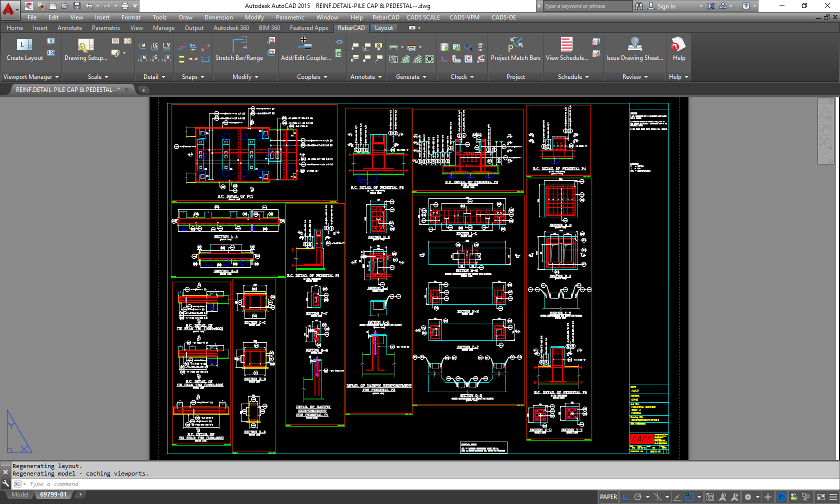Launch Issue Drawing Sheet tool
This screenshot has width=840, height=504.
pos(634,50)
